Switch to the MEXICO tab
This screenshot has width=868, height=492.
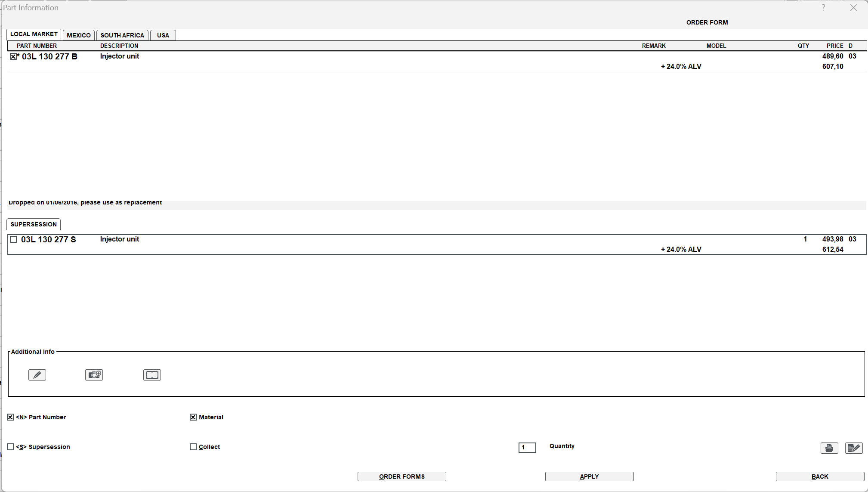[x=79, y=35]
